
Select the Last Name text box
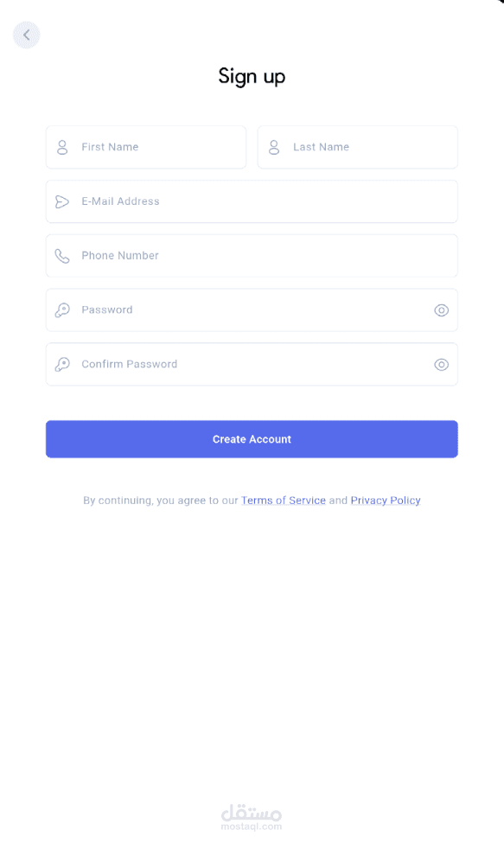pos(358,147)
